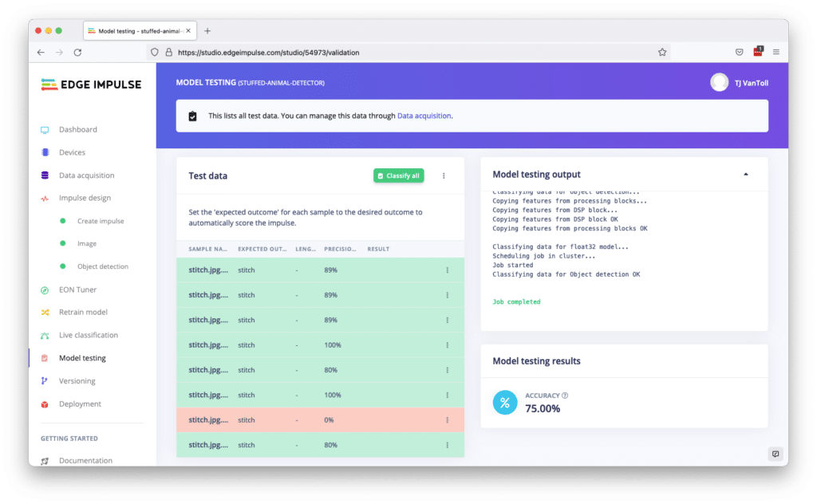Bookmark this page with star icon
The width and height of the screenshot is (817, 504).
pyautogui.click(x=662, y=53)
